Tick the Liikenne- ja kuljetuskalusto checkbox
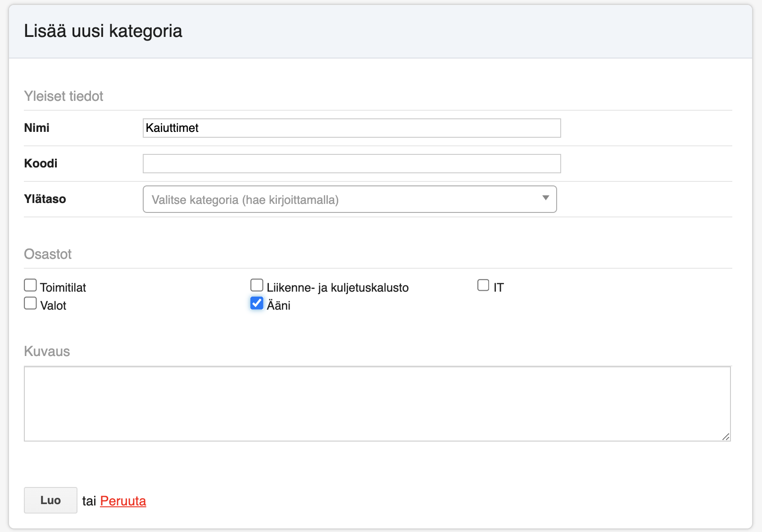762x532 pixels. (x=257, y=285)
